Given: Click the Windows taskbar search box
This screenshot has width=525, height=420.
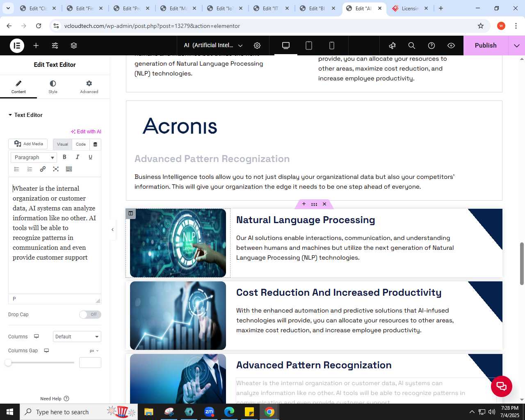Looking at the screenshot, I should coord(79,412).
